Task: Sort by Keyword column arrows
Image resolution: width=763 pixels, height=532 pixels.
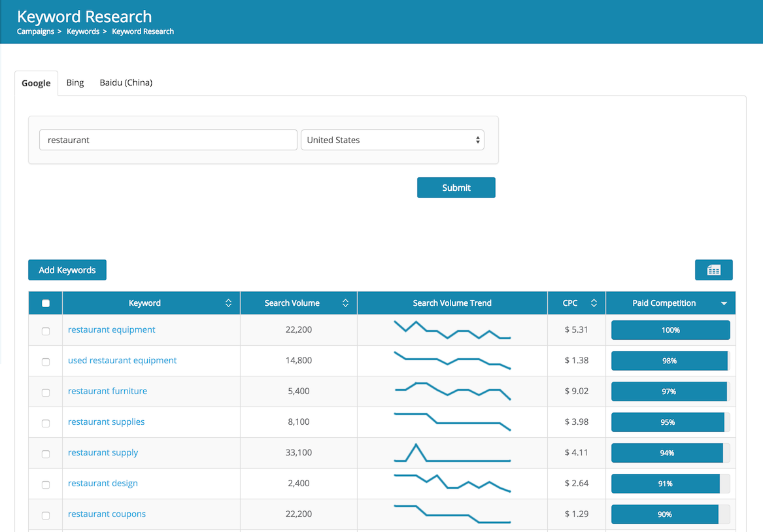Action: click(x=228, y=303)
